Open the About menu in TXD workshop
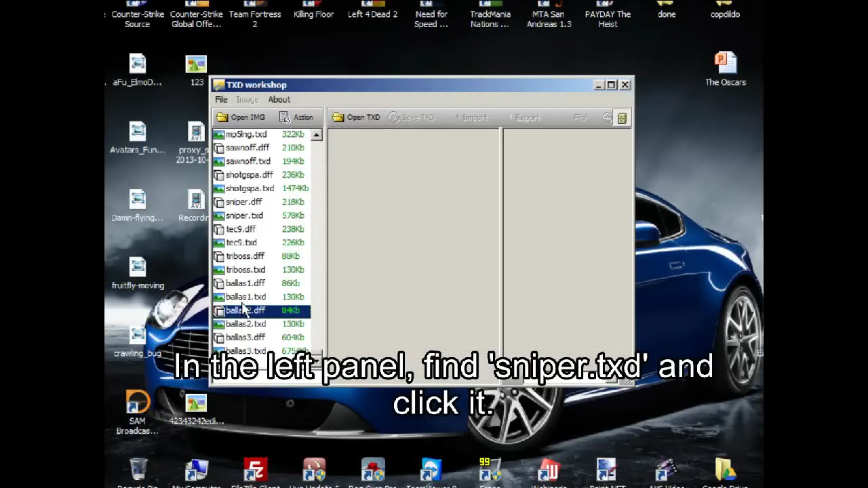Viewport: 868px width, 488px height. pos(279,100)
